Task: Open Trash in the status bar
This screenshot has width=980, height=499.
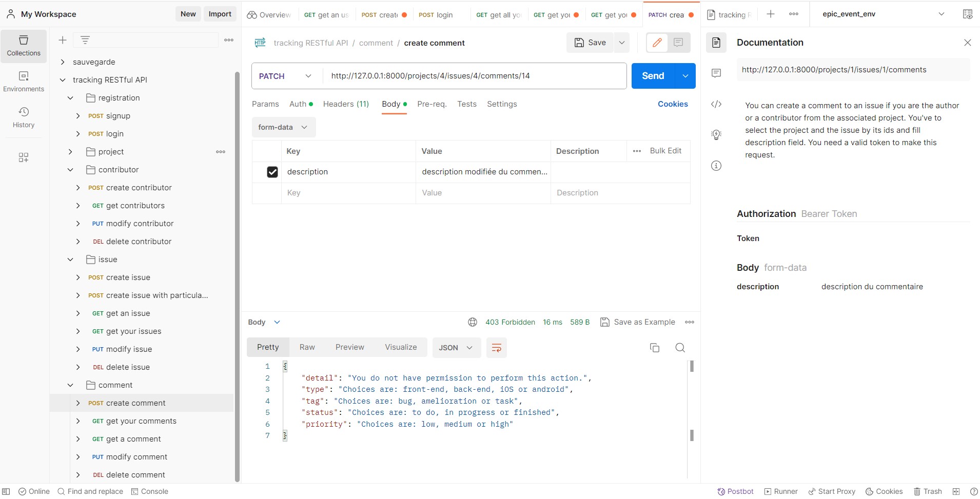Action: click(x=928, y=491)
